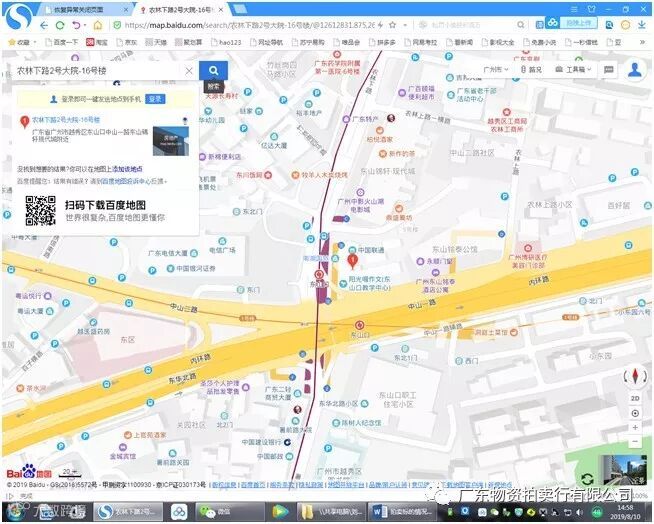This screenshot has width=654, height=524.
Task: Click the green refresh circle near the street view thumbnail
Action: pos(587,479)
